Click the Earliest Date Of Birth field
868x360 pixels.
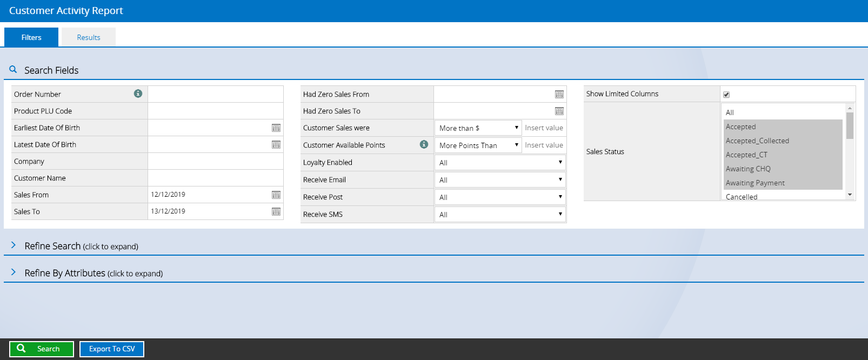coord(216,128)
